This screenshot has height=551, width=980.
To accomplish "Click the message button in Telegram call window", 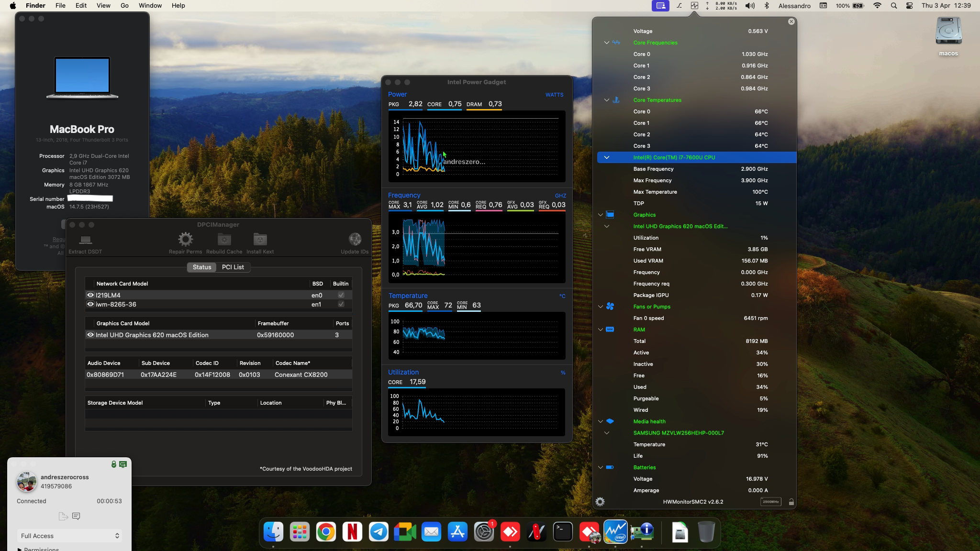I will click(x=76, y=516).
